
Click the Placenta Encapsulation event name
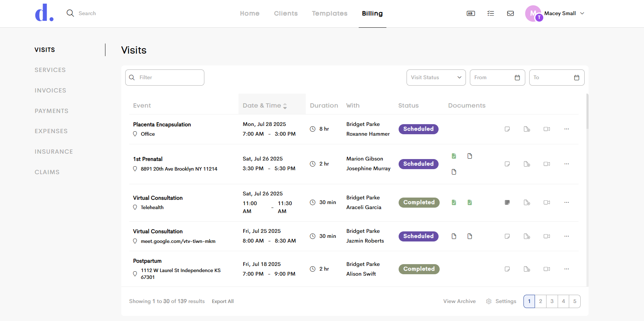162,125
